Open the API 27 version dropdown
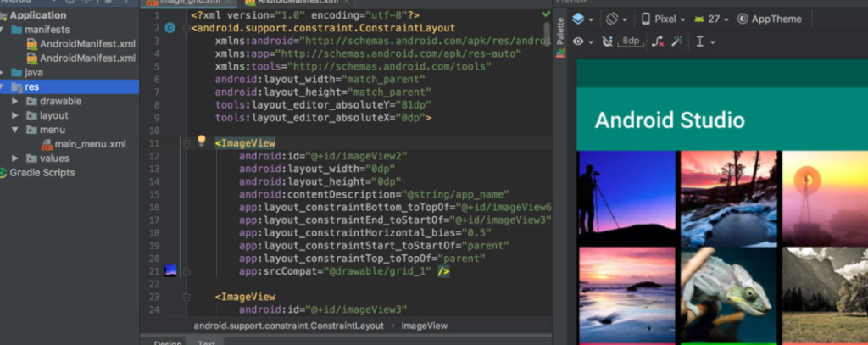Image resolution: width=868 pixels, height=345 pixels. 711,19
